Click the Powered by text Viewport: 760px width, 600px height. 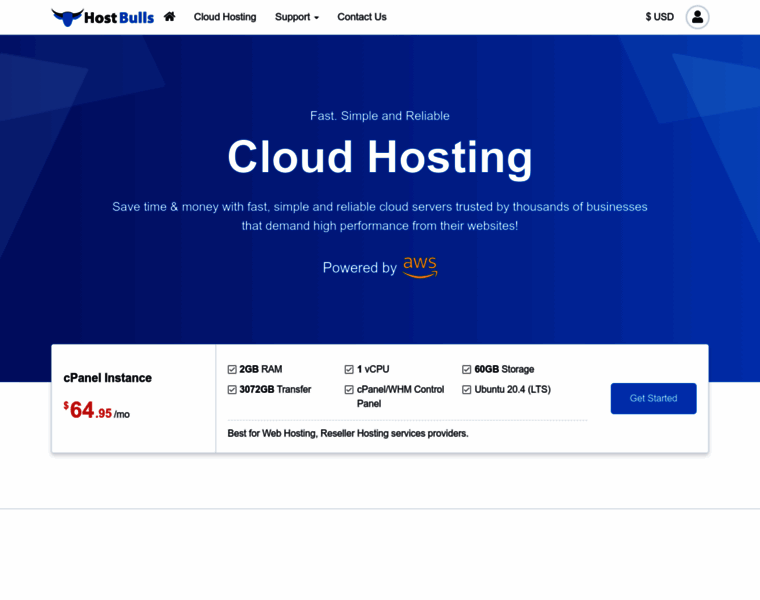[x=360, y=268]
